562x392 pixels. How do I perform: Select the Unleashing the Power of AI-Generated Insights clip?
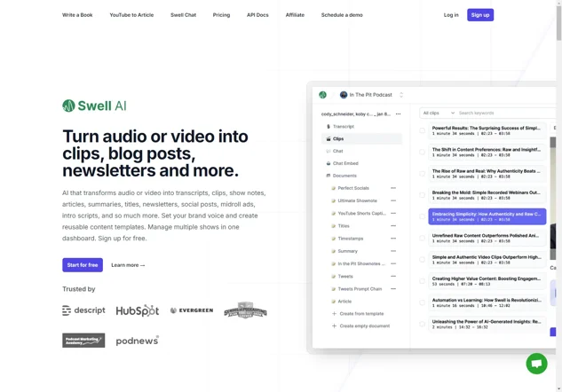(487, 324)
